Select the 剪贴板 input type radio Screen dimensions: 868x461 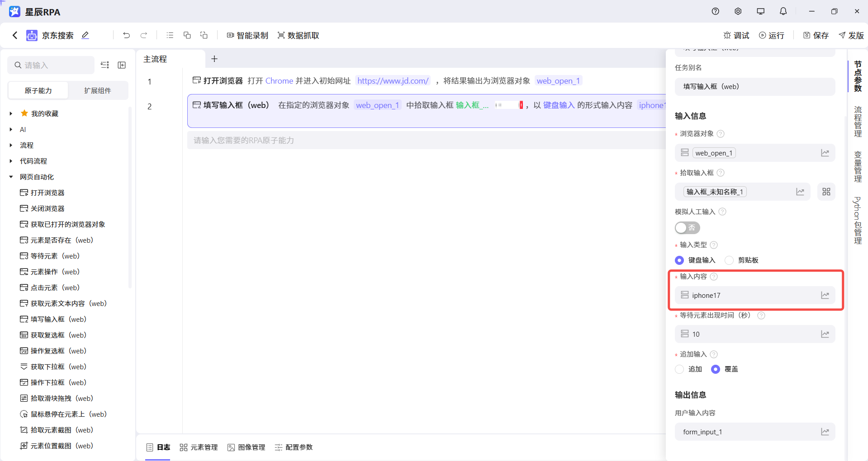729,260
